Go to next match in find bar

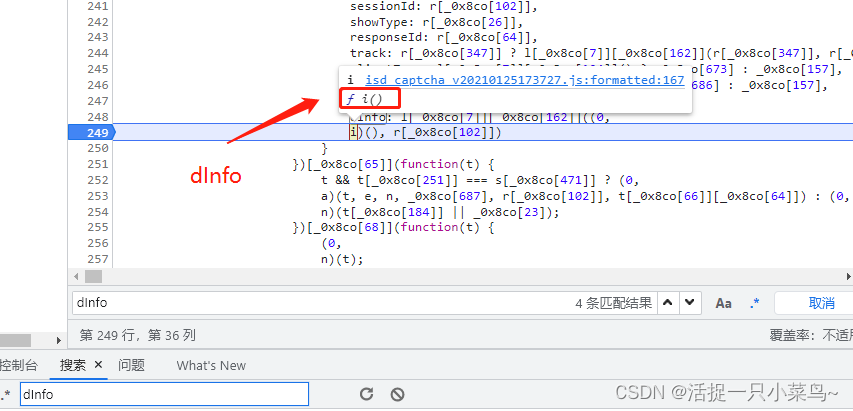coord(692,302)
